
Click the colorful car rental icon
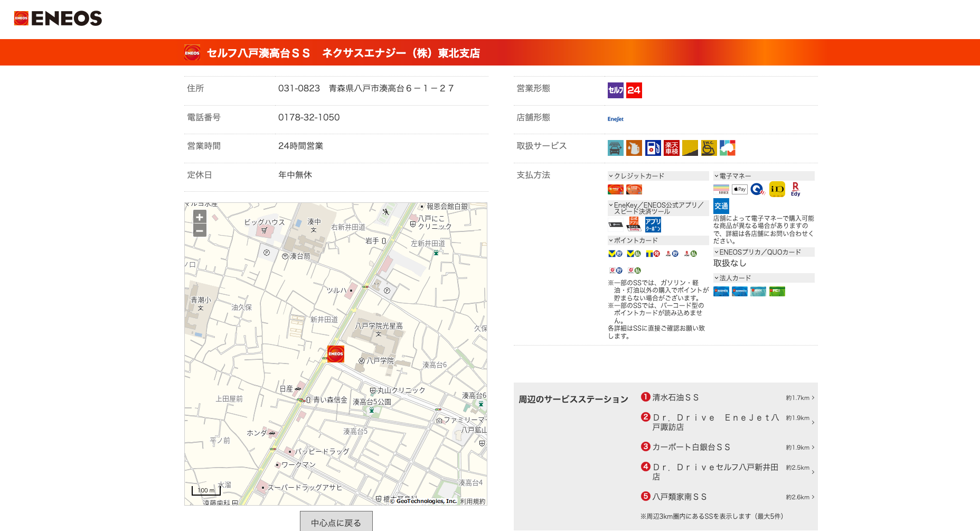tap(728, 148)
